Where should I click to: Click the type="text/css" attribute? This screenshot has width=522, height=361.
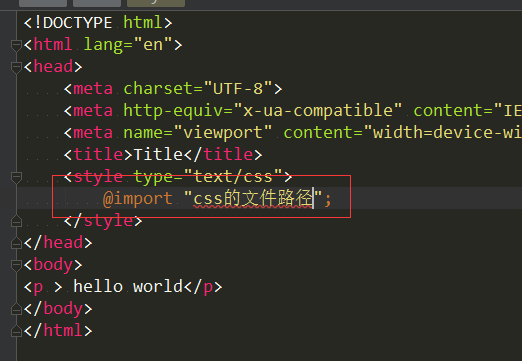[208, 177]
